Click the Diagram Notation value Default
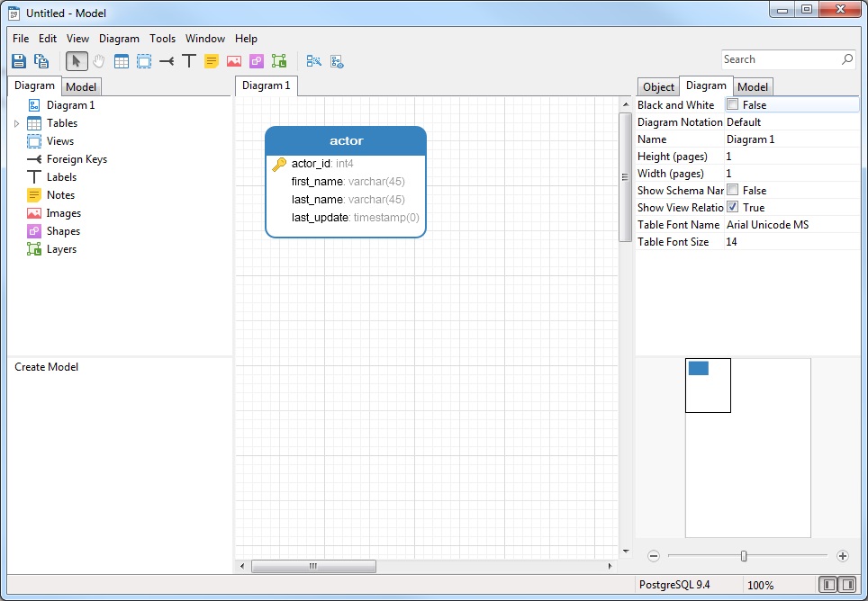Viewport: 868px width, 601px height. tap(744, 121)
